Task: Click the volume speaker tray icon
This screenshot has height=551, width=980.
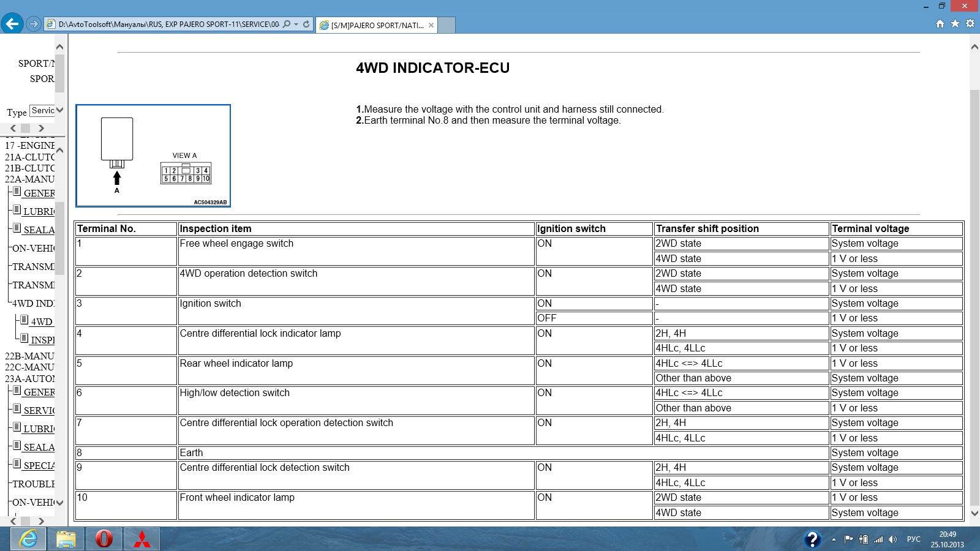Action: (x=892, y=539)
